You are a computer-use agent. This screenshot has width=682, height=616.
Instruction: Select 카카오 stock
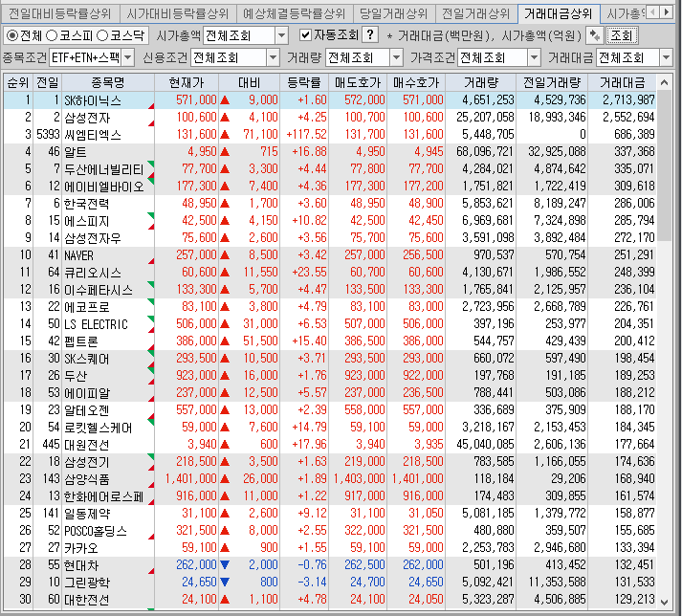[x=81, y=548]
